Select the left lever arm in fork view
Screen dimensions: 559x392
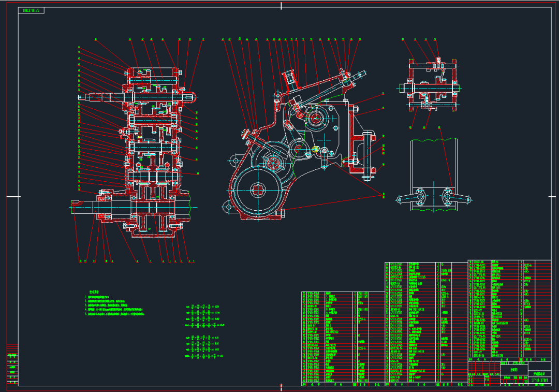(410, 197)
